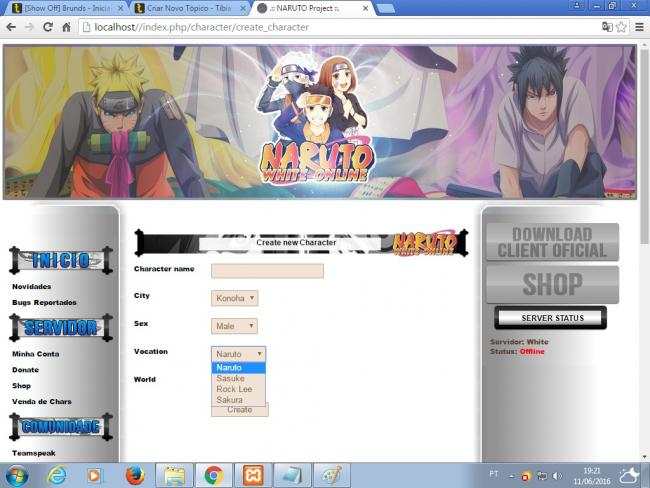Choose Sakura in the vocation list
The height and width of the screenshot is (488, 650).
pos(238,400)
